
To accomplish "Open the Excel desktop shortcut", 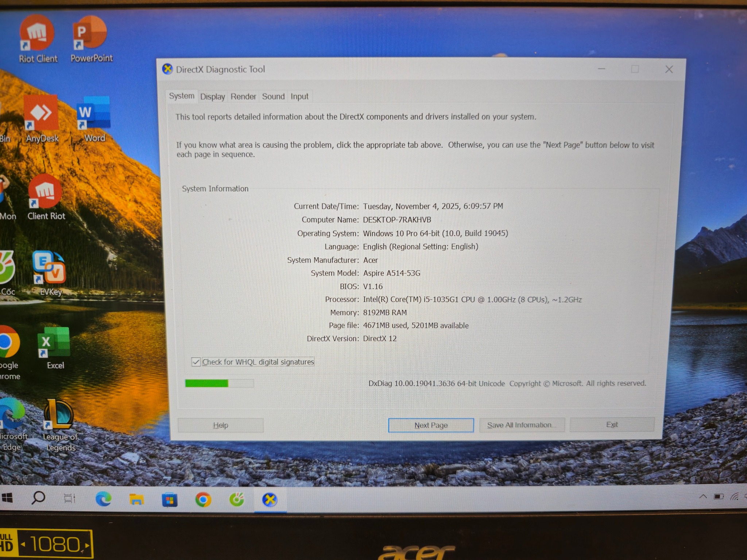I will [x=55, y=348].
